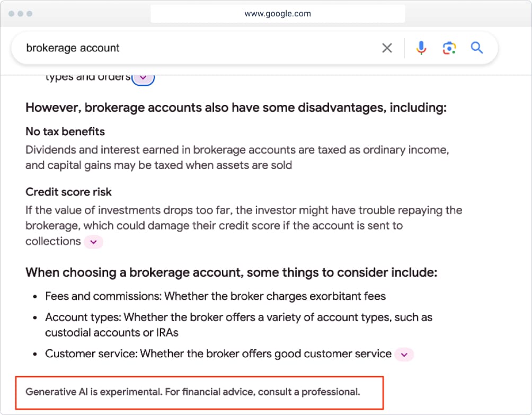This screenshot has width=532, height=415.
Task: Expand the chevron next to "types and orders"
Action: [x=143, y=78]
